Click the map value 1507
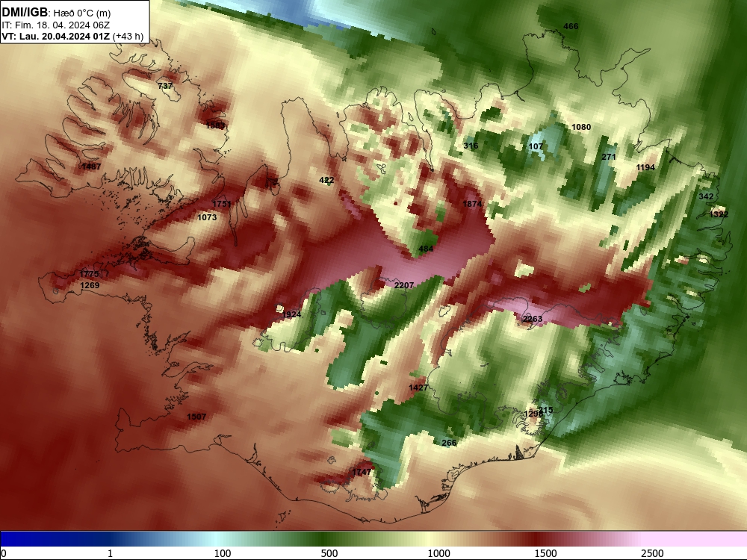Screen dimensions: 747x560 point(196,417)
